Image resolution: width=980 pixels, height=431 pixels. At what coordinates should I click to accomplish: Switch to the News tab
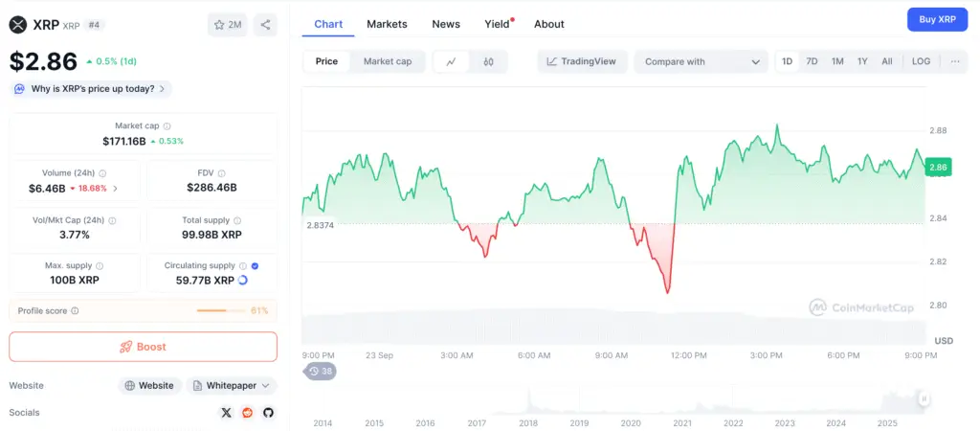446,24
